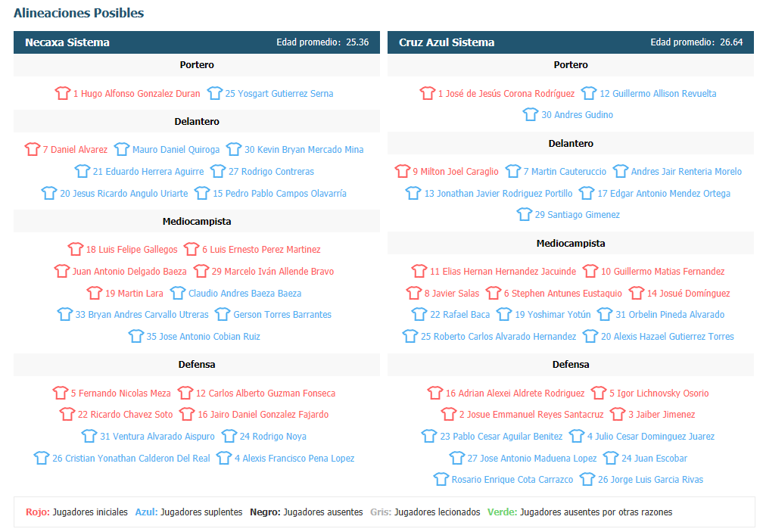Click the red jersey icon next to Milton Joel Caraglio
Screen dimensions: 763x532
click(x=403, y=171)
